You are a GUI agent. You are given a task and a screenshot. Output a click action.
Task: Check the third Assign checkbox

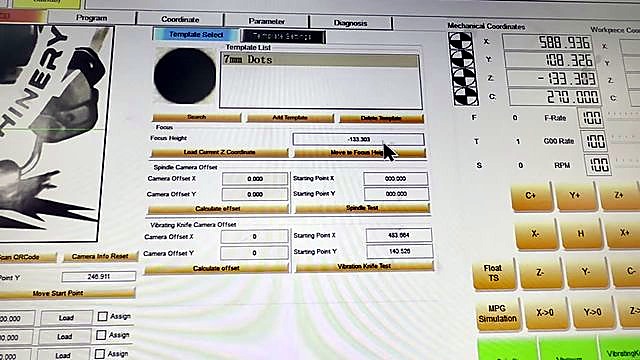[x=100, y=354]
